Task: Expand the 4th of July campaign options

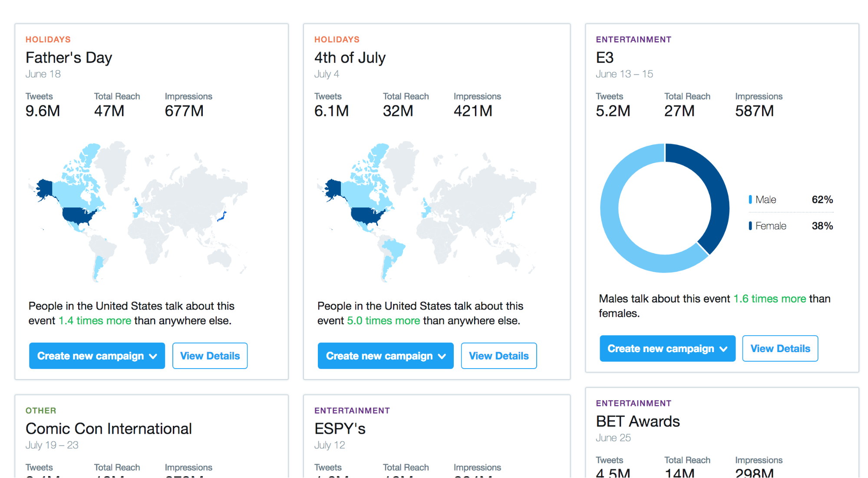Action: click(x=385, y=356)
